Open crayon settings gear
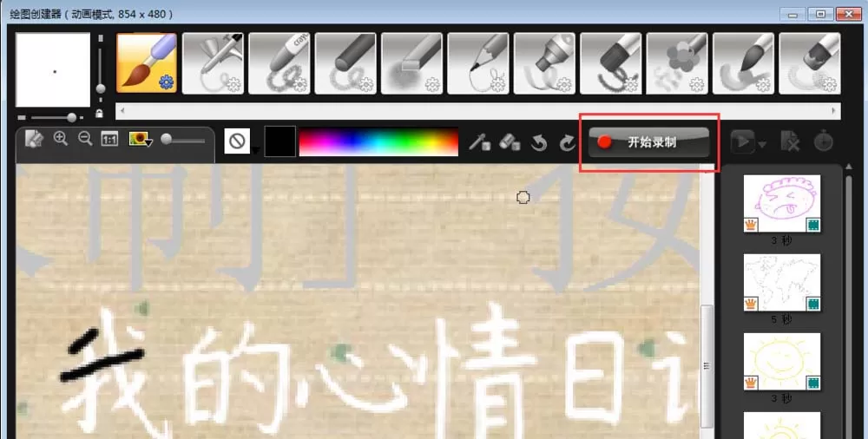Image resolution: width=868 pixels, height=439 pixels. point(300,84)
